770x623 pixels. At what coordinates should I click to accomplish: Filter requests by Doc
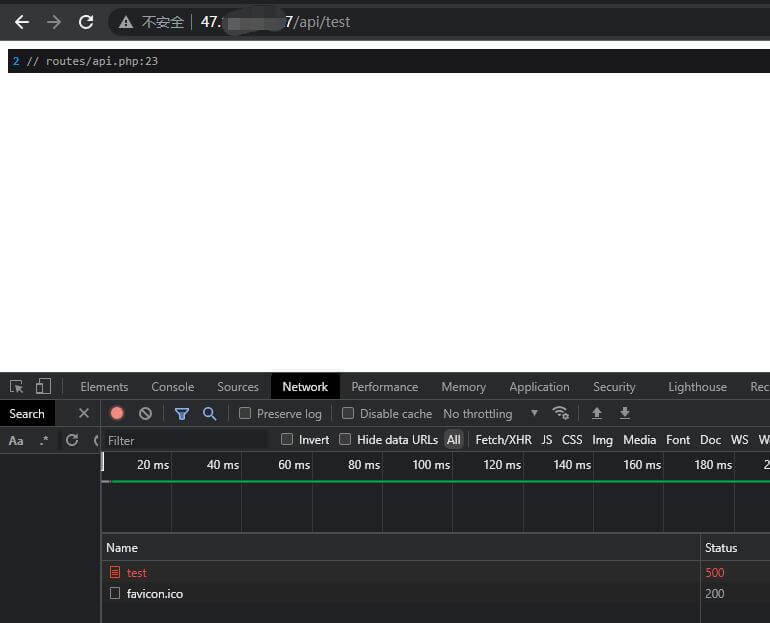point(710,440)
